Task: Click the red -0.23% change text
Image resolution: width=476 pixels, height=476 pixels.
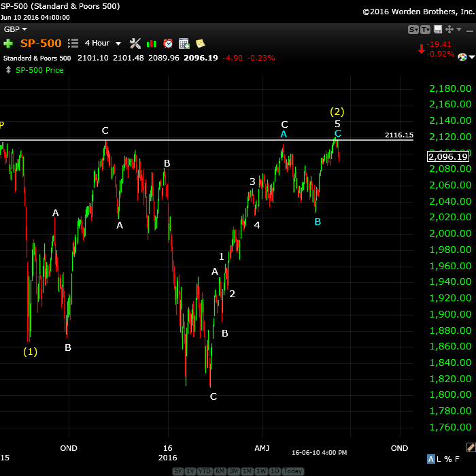Action: pos(260,58)
